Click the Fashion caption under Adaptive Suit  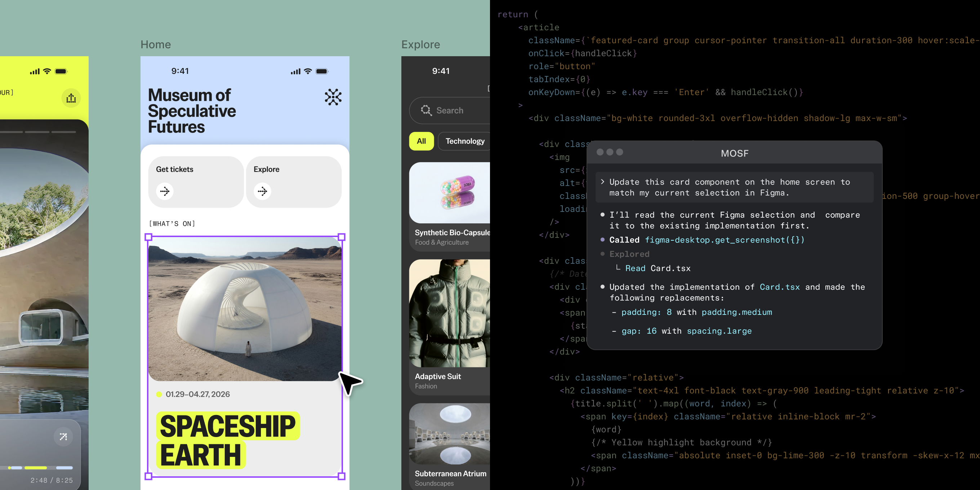426,386
